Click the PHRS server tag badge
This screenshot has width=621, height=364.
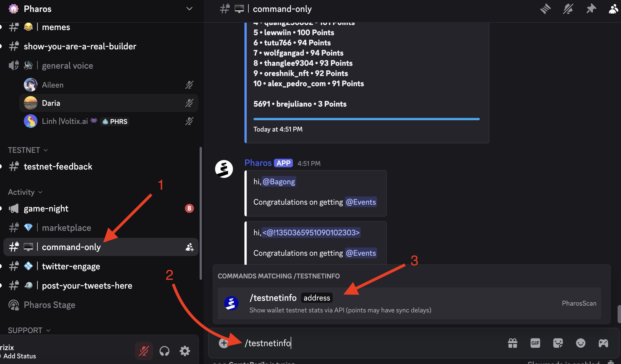pyautogui.click(x=115, y=121)
